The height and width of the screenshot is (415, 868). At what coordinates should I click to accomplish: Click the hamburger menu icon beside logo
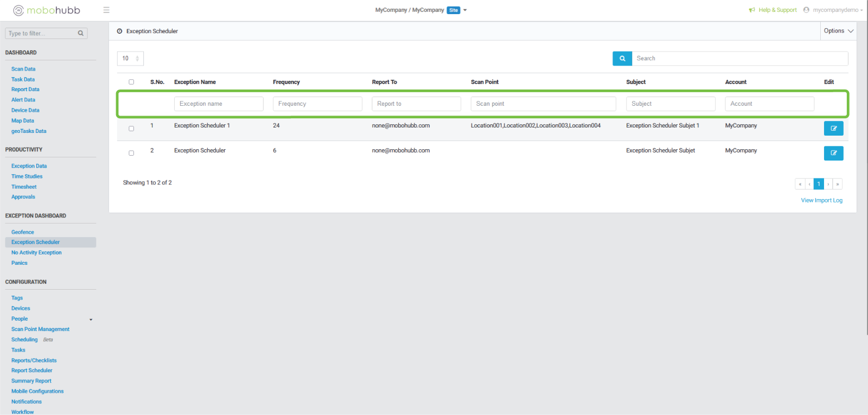pos(106,10)
